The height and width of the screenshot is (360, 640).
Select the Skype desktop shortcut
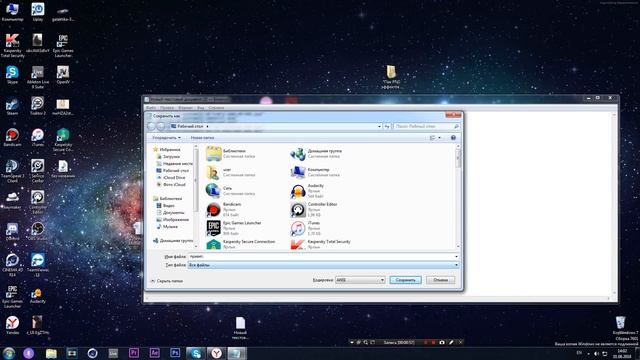[12, 75]
